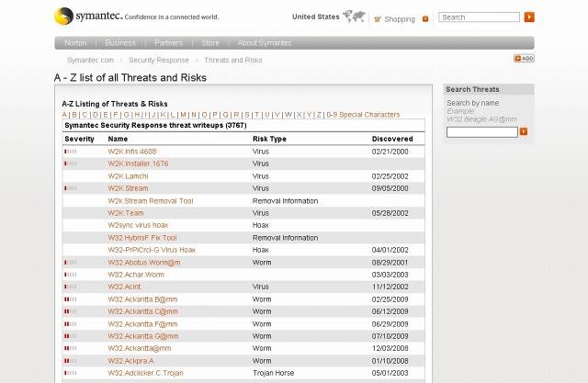Click the Symantec logo
Image resolution: width=588 pixels, height=383 pixels.
pos(88,17)
